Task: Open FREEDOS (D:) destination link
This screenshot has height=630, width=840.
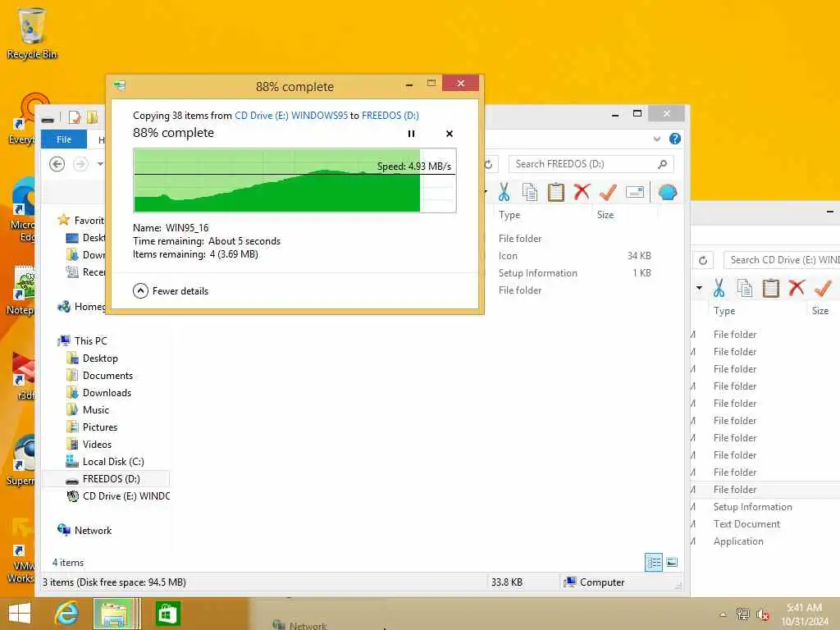Action: point(390,115)
